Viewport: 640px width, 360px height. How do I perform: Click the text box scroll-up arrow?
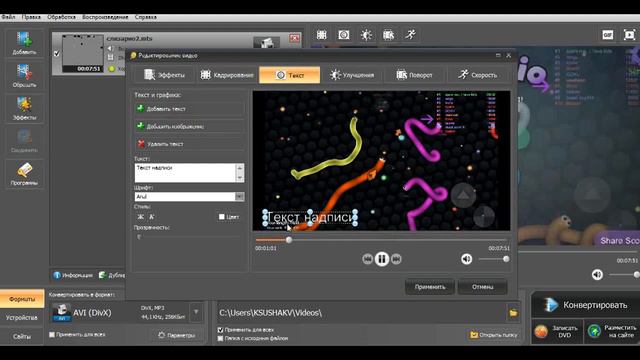(x=240, y=168)
